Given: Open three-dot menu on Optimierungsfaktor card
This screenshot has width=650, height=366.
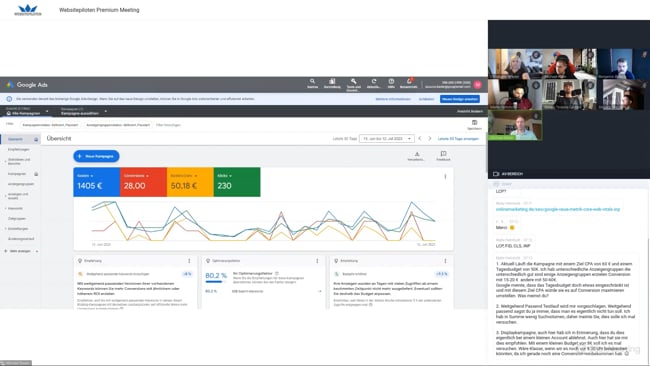Looking at the screenshot, I should [x=317, y=261].
